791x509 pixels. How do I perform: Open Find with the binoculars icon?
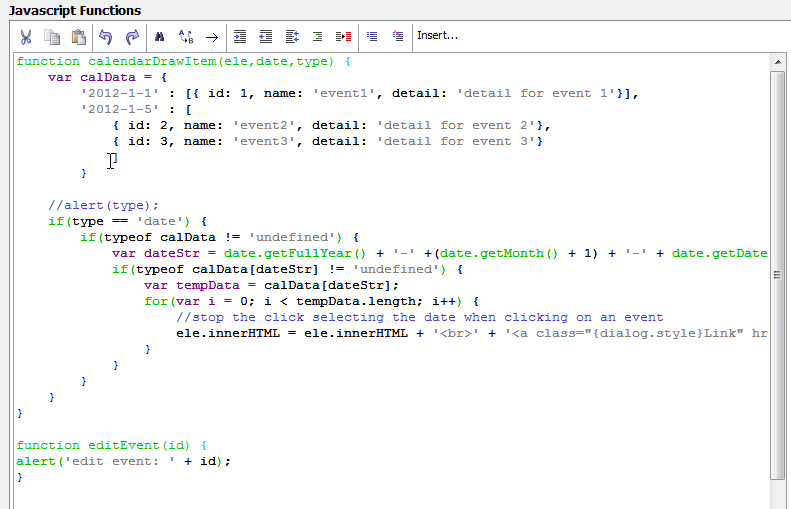(159, 36)
